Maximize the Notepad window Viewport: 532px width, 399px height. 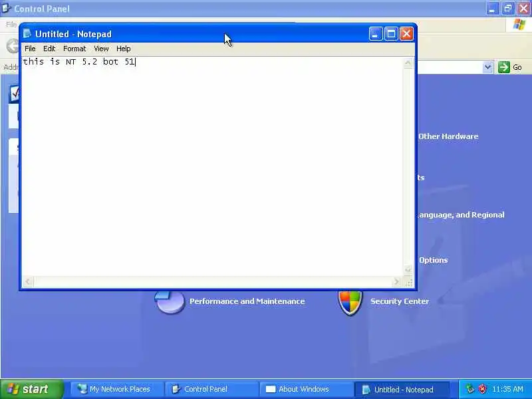coord(391,34)
